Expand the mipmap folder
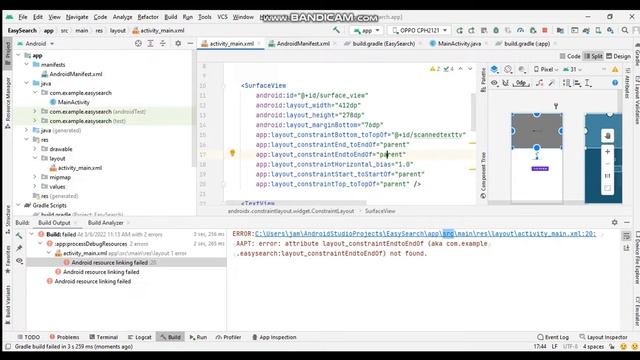Image resolution: width=640 pixels, height=360 pixels. coord(35,177)
